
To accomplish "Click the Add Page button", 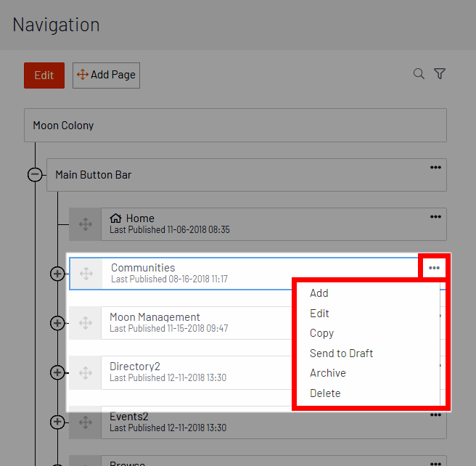I will point(106,75).
